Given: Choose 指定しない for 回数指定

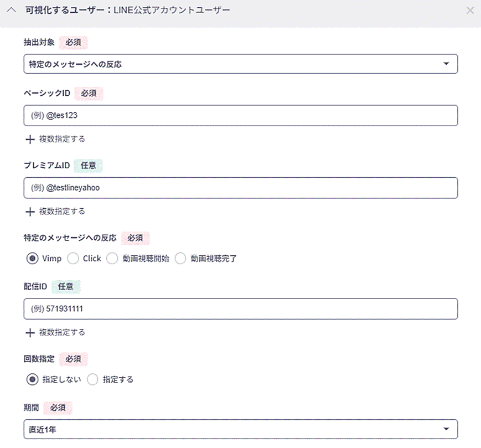Looking at the screenshot, I should (33, 379).
